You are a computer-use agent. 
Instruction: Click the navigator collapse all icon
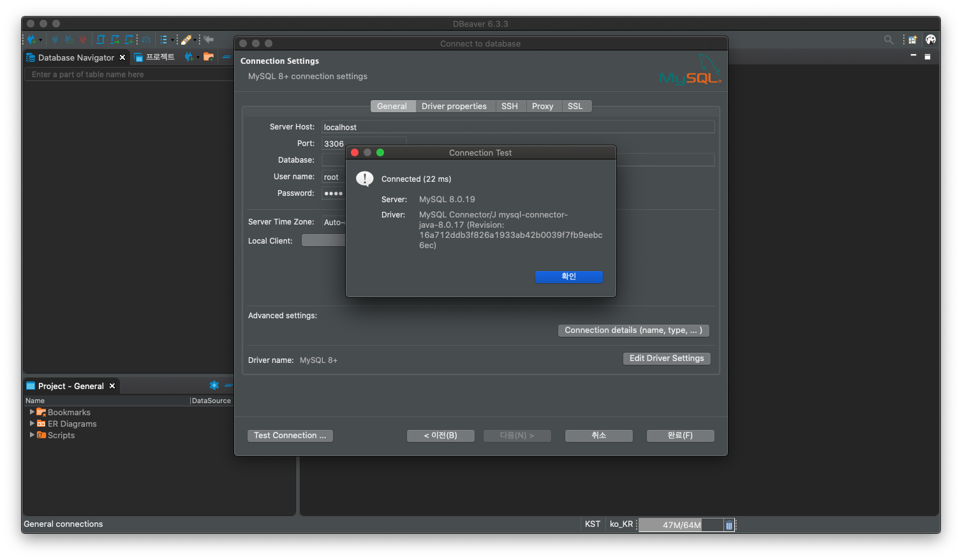pyautogui.click(x=226, y=57)
